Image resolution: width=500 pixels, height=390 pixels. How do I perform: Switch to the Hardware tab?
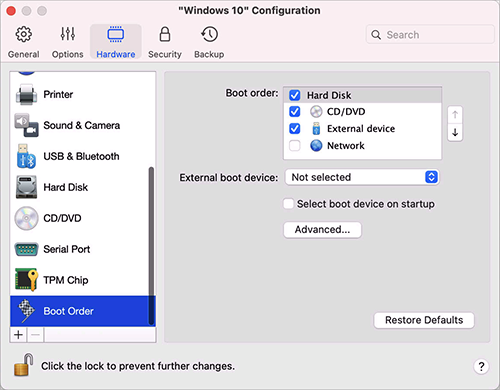point(116,42)
